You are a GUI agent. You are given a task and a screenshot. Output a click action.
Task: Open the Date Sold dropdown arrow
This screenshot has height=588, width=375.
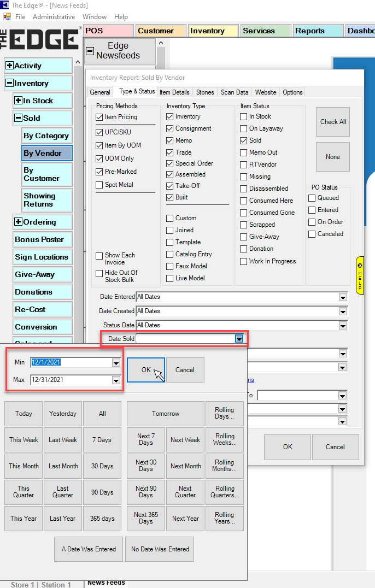click(x=239, y=339)
